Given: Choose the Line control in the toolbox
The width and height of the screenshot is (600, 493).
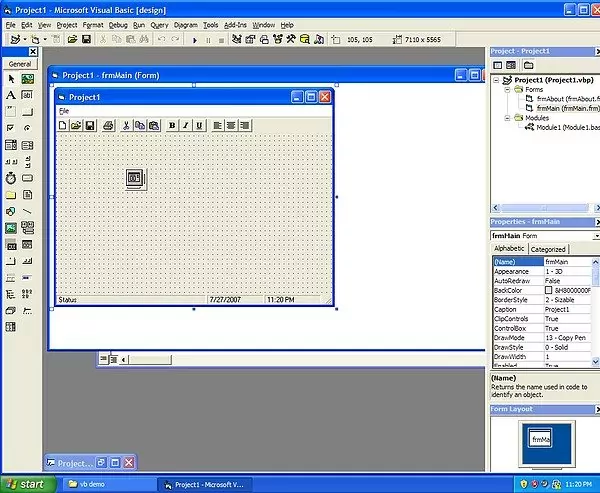Looking at the screenshot, I should [x=27, y=211].
